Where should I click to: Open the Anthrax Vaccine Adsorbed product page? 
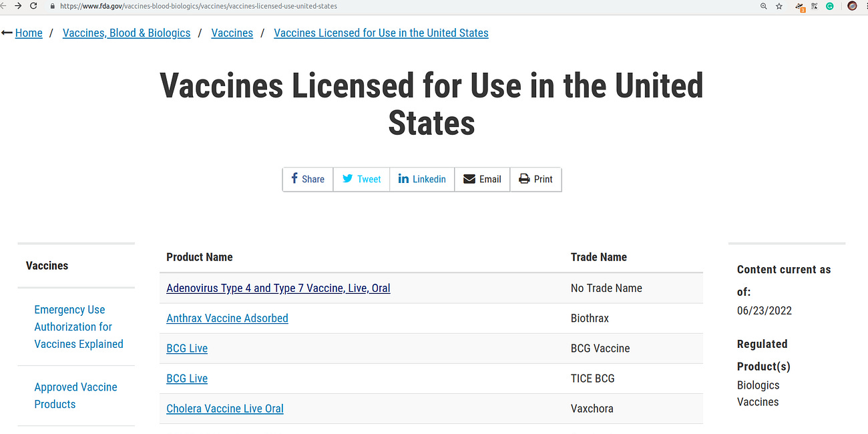click(x=227, y=318)
